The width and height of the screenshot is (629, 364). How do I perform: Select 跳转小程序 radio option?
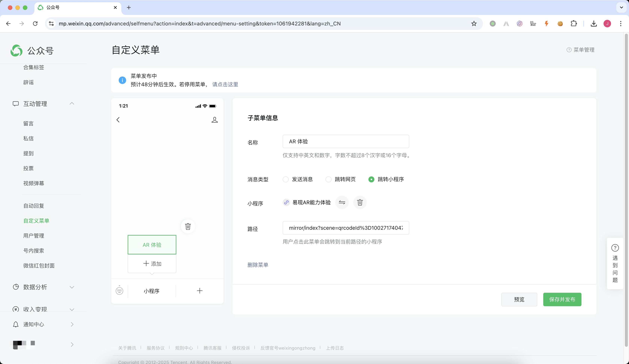point(371,179)
